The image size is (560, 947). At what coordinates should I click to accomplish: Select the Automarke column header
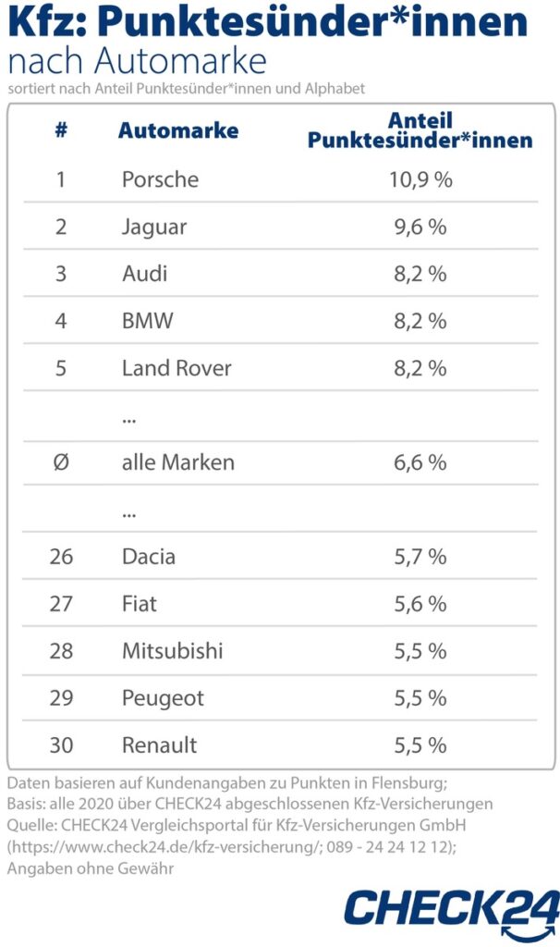[x=178, y=130]
